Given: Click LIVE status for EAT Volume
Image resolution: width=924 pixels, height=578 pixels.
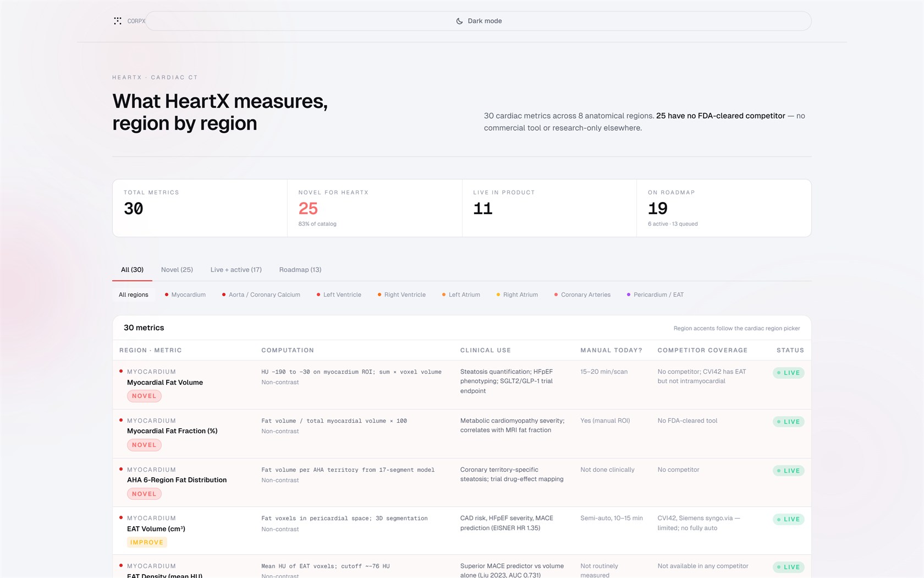Looking at the screenshot, I should (x=789, y=519).
